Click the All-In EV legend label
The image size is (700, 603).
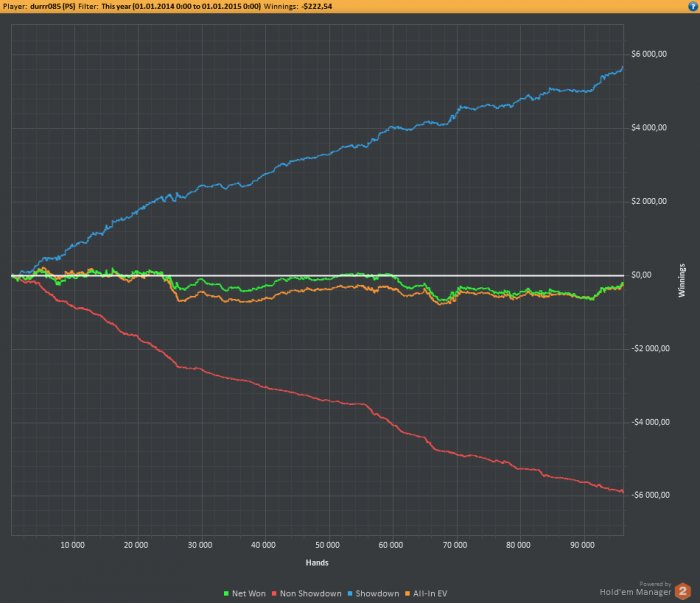tap(430, 594)
